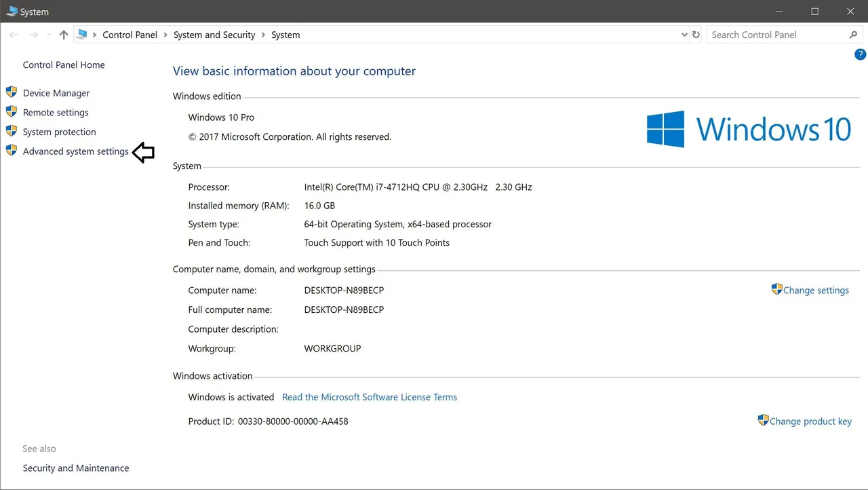Open Security and Maintenance link
868x490 pixels.
point(76,468)
